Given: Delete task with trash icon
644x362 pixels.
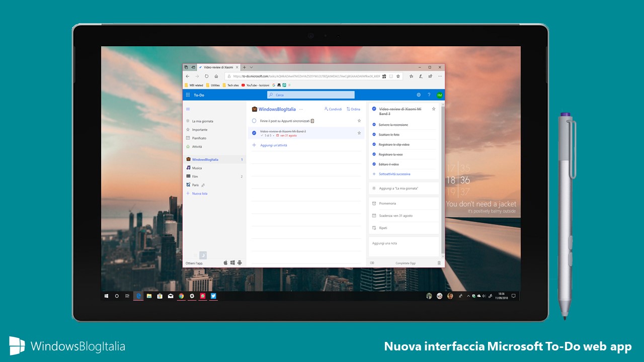Looking at the screenshot, I should coord(439,263).
